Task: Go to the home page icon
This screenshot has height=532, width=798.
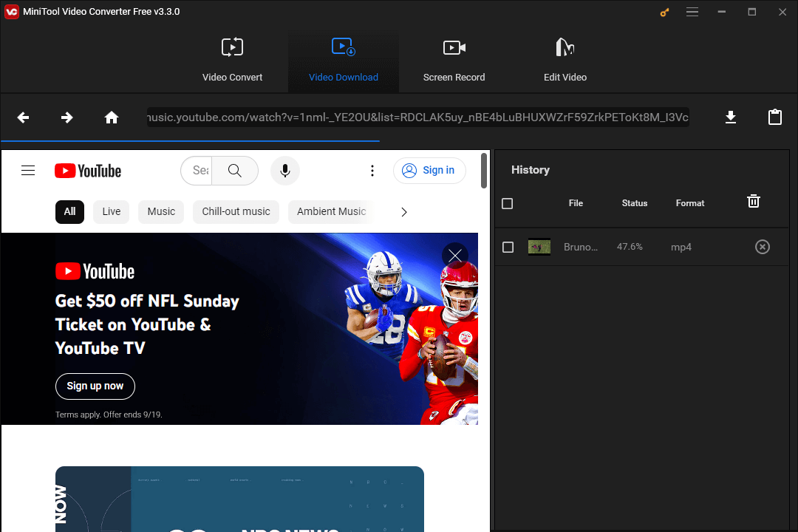Action: tap(112, 117)
